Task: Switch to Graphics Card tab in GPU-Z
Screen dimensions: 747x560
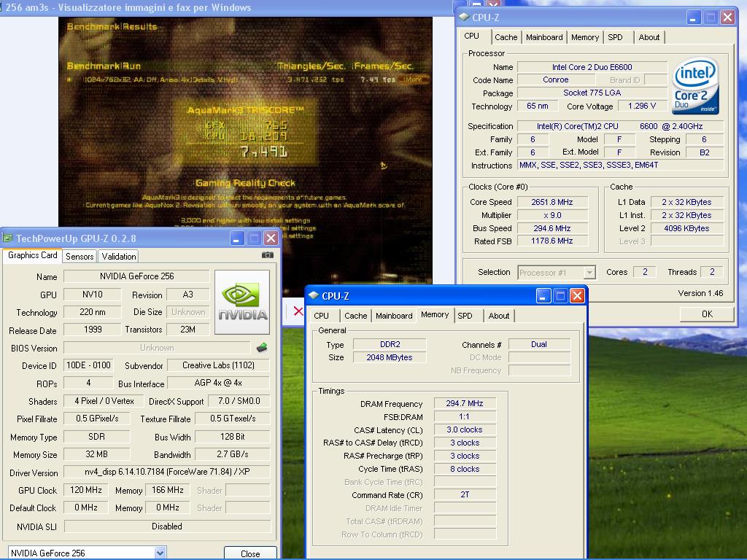Action: tap(32, 255)
